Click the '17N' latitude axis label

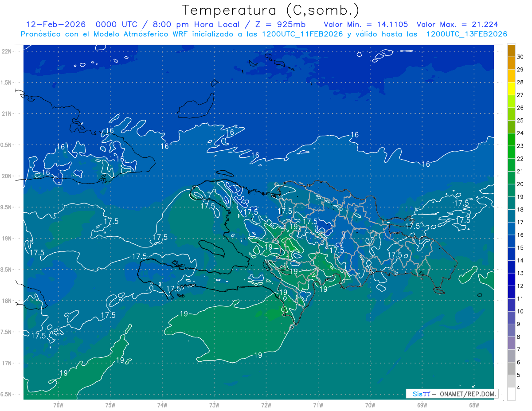click(7, 363)
